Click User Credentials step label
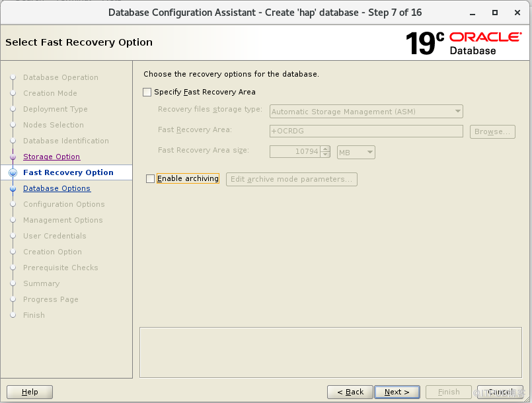This screenshot has width=532, height=403. [x=55, y=236]
